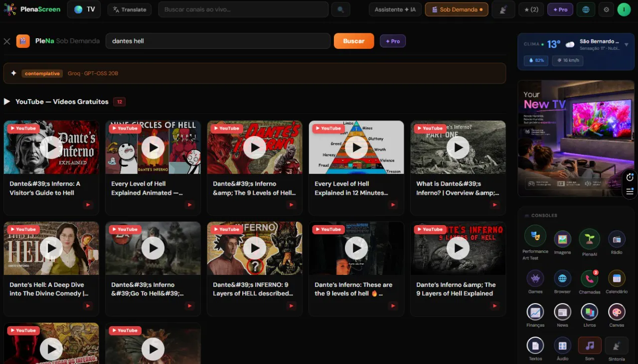Click the 'Your New TV' advertisement banner
Viewport: 638px width, 364px height.
(576, 139)
